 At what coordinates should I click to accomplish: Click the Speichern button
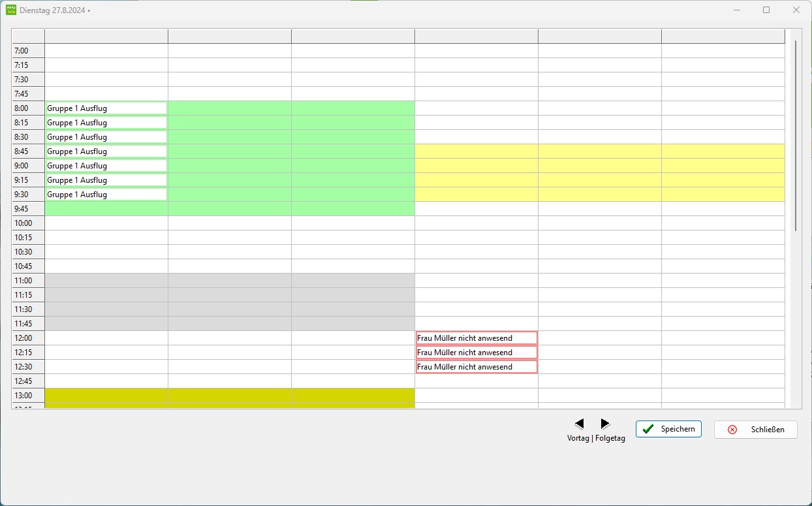pos(668,429)
